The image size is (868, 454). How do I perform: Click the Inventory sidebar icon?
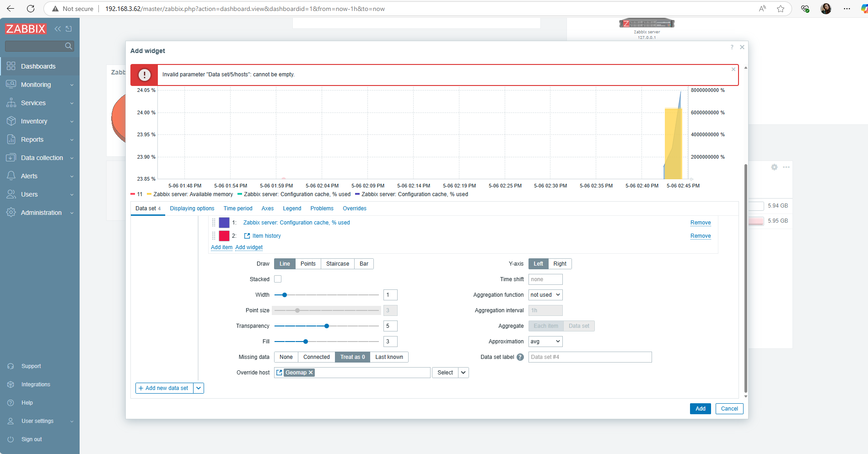pos(11,121)
